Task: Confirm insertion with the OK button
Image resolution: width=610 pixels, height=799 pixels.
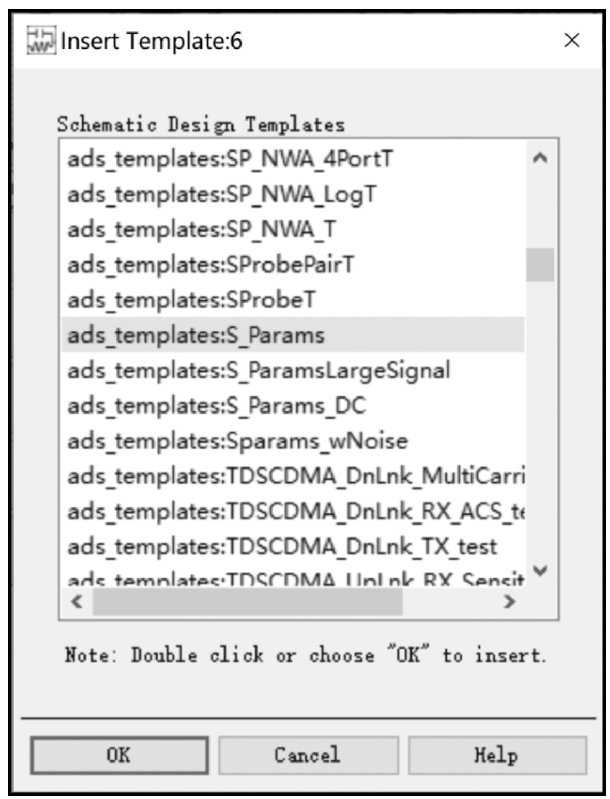Action: point(119,755)
